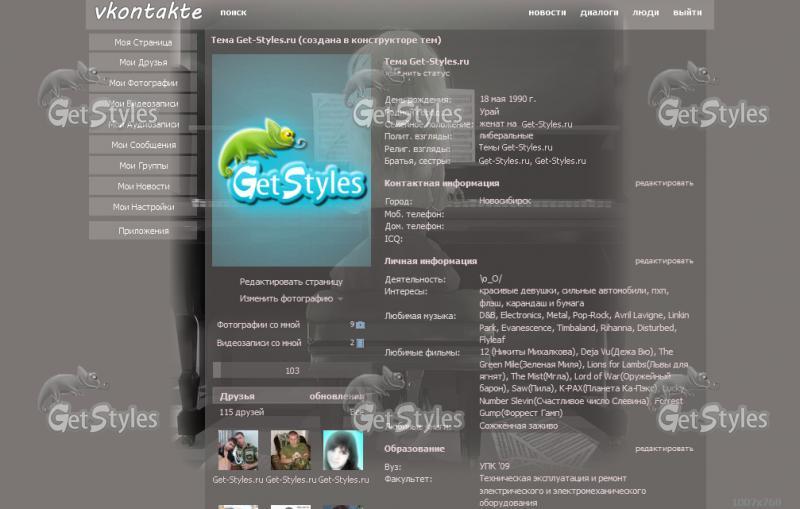The height and width of the screenshot is (509, 800).
Task: Edit Контактная информация via редактировать
Action: 664,183
